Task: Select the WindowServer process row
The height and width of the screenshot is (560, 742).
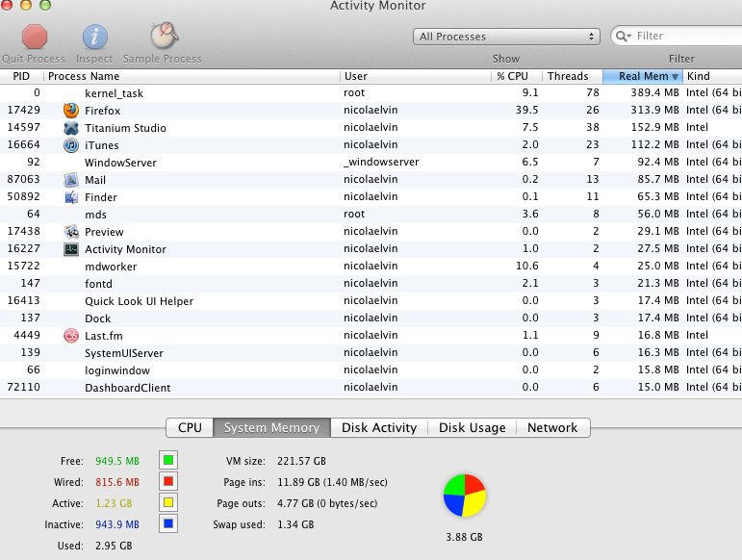Action: [371, 163]
